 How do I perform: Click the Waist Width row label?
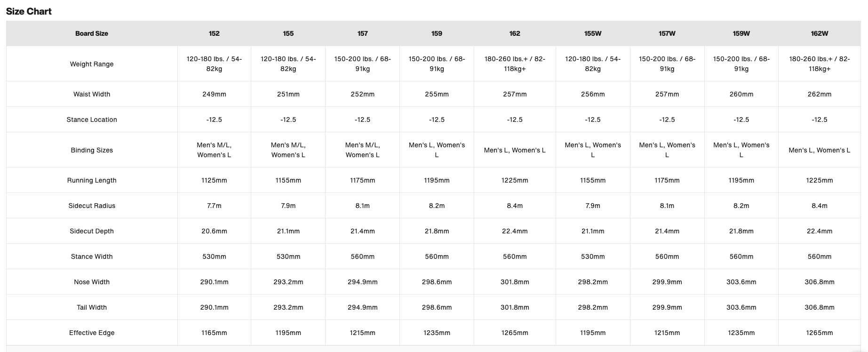[x=92, y=94]
